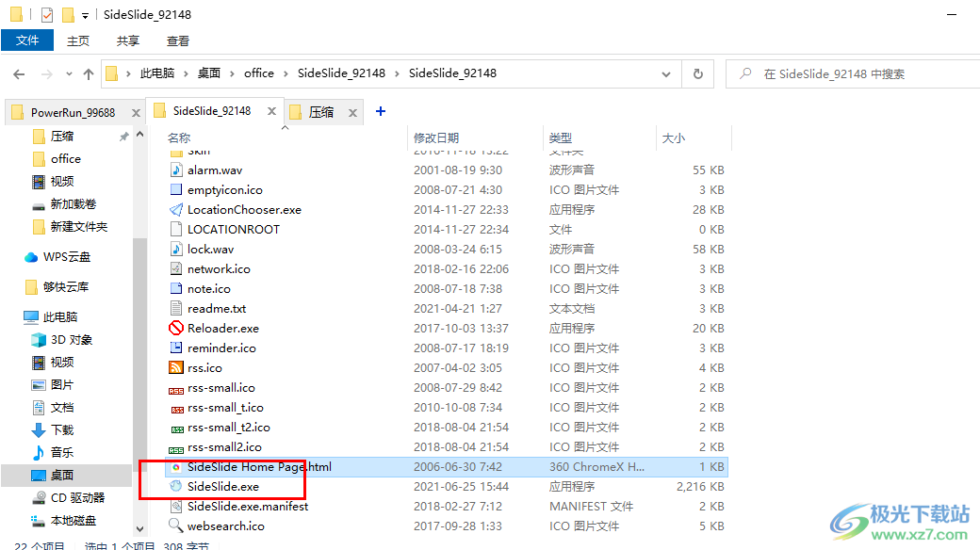Open the 主页 ribbon tab
980x550 pixels.
tap(78, 40)
